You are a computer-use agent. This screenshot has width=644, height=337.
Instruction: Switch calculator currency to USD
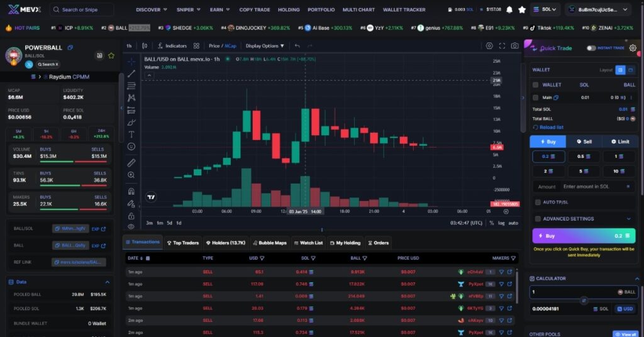pyautogui.click(x=625, y=309)
